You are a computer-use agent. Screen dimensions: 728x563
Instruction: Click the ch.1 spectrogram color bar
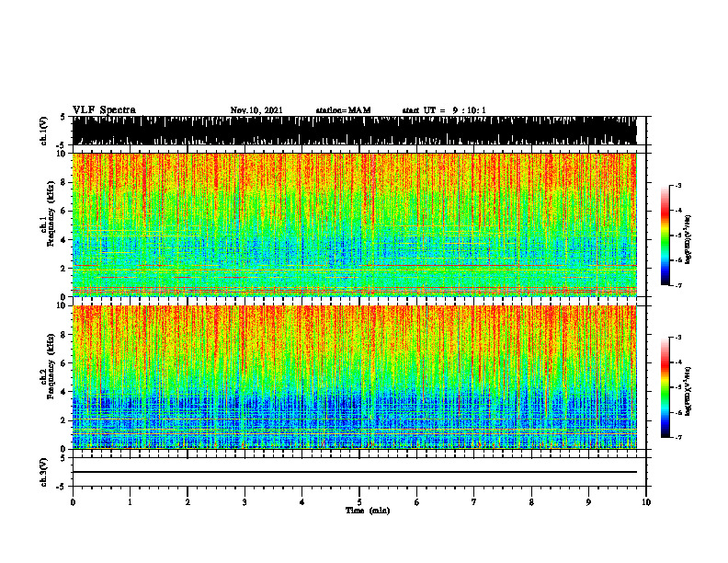pos(665,236)
